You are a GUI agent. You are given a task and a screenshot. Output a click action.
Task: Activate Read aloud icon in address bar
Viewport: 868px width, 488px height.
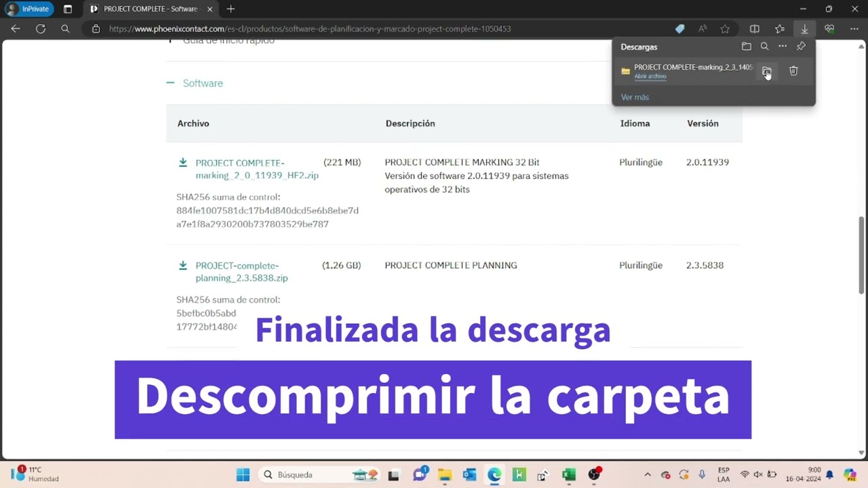tap(703, 29)
